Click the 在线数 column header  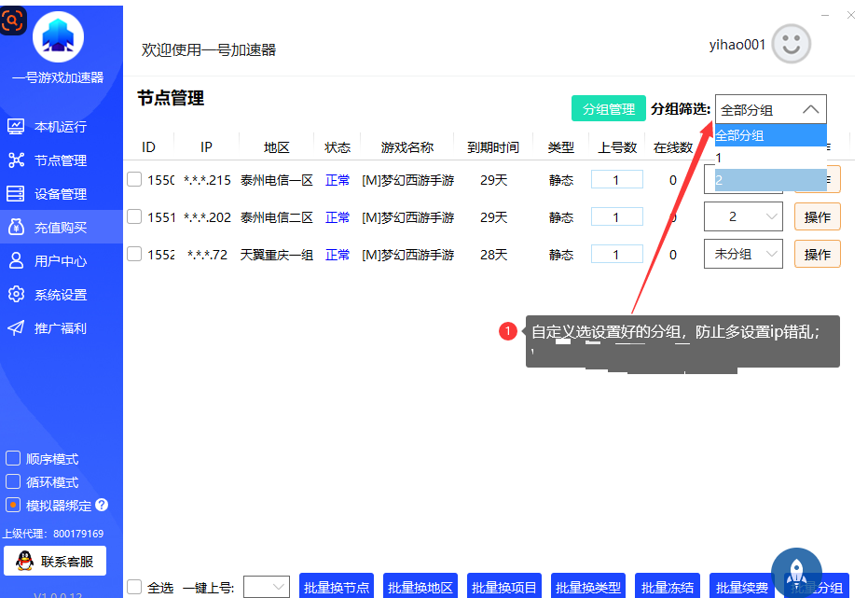point(673,147)
